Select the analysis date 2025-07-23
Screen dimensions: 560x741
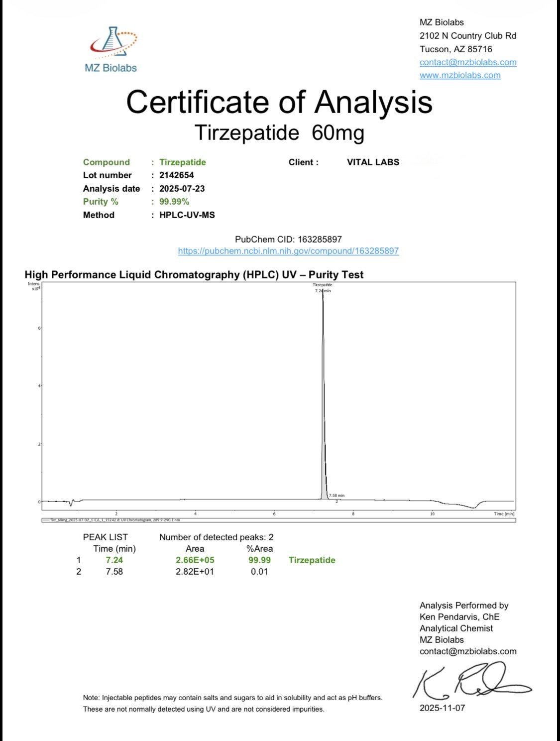point(182,189)
